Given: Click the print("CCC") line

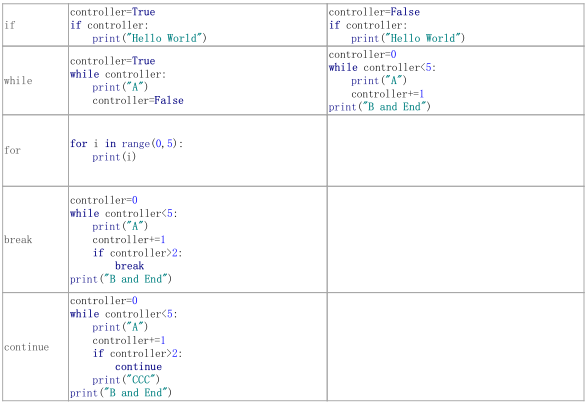Looking at the screenshot, I should tap(126, 380).
